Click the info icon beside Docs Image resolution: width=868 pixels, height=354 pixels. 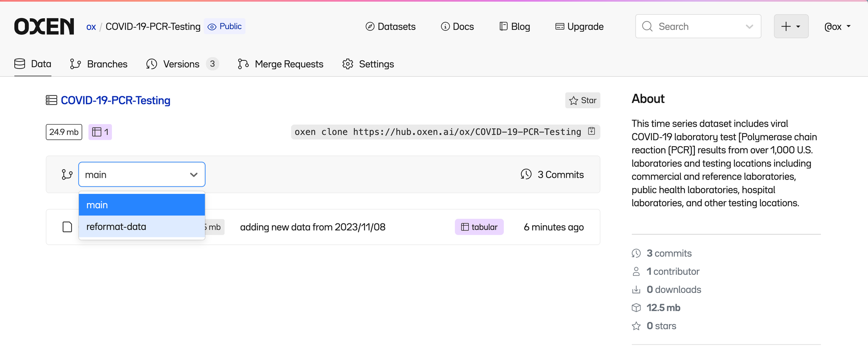445,26
